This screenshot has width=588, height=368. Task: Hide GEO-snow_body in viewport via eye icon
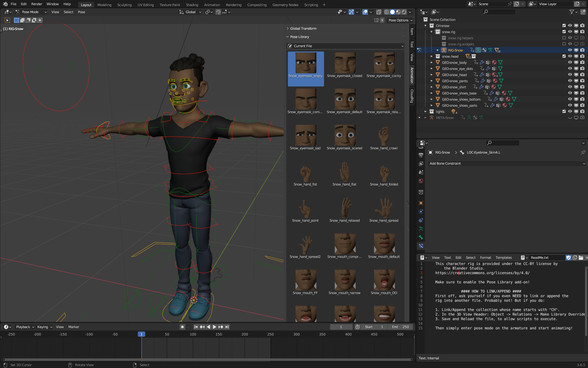[x=570, y=63]
